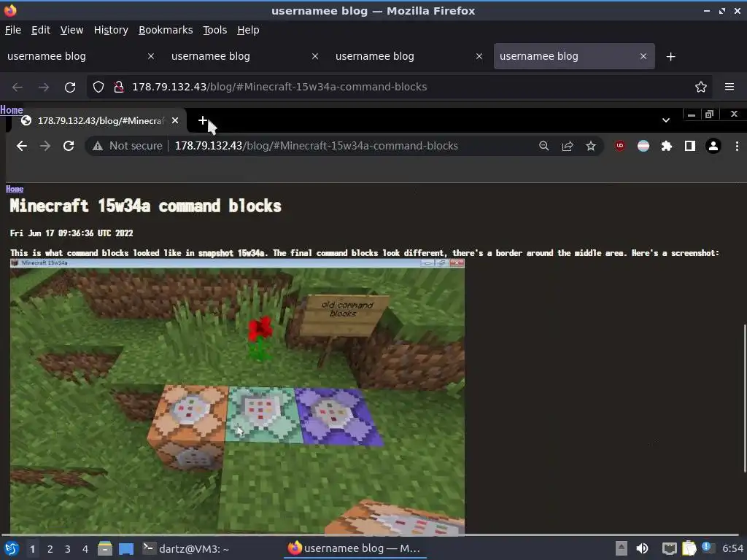Switch to workspace 4 in the taskbar
This screenshot has width=747, height=560.
click(x=85, y=549)
